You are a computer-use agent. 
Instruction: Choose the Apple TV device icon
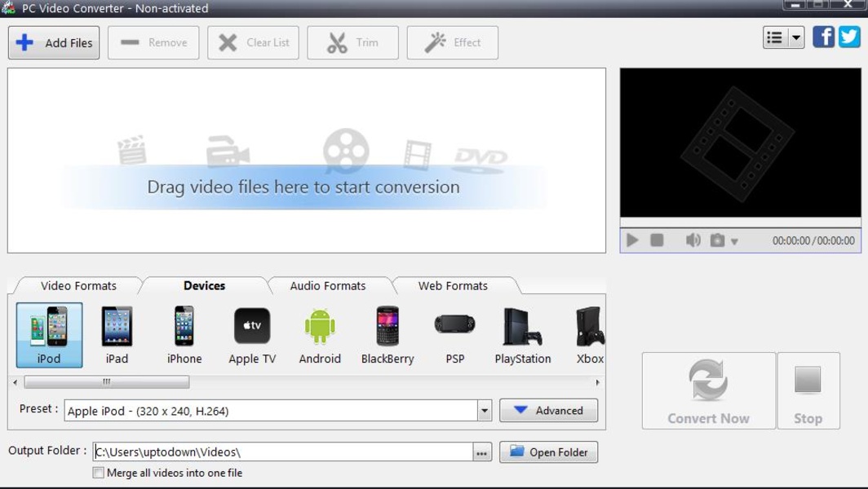tap(252, 334)
